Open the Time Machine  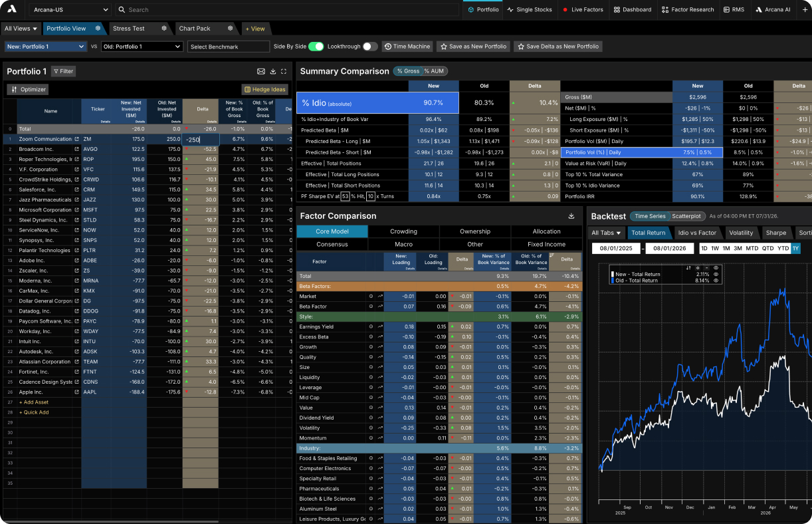pos(407,47)
